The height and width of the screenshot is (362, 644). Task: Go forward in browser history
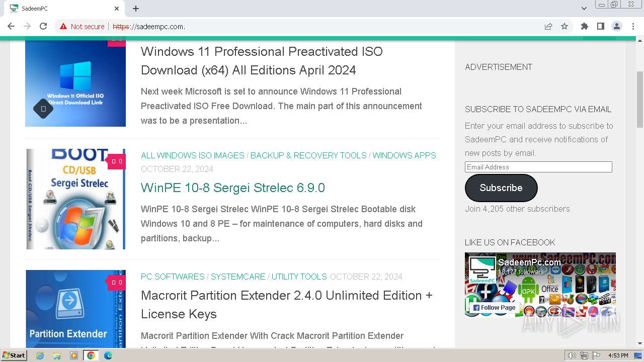27,26
